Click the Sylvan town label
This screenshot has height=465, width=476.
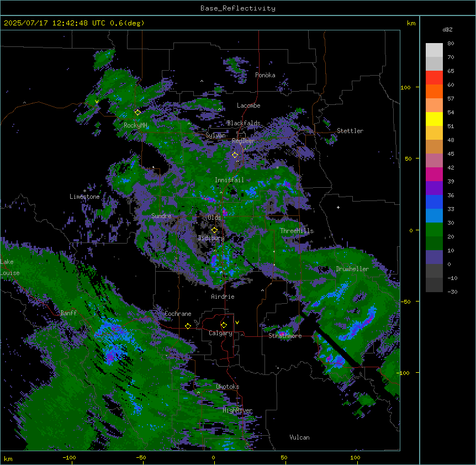(x=215, y=135)
